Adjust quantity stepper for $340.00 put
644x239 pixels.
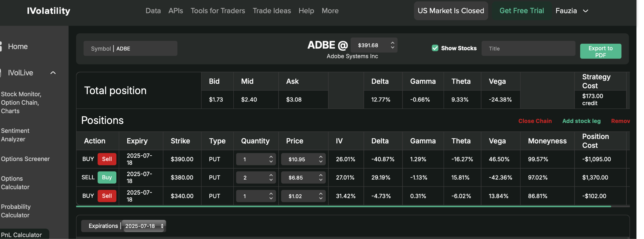tap(271, 196)
